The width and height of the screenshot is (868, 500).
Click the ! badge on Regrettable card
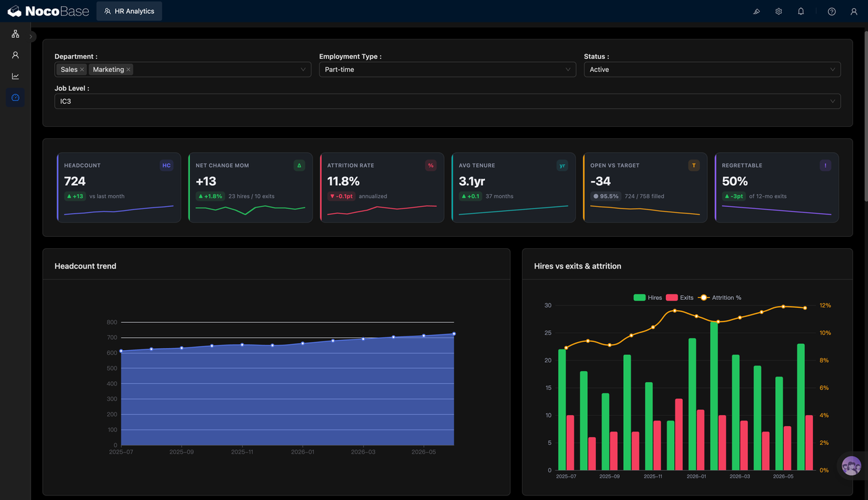click(825, 166)
